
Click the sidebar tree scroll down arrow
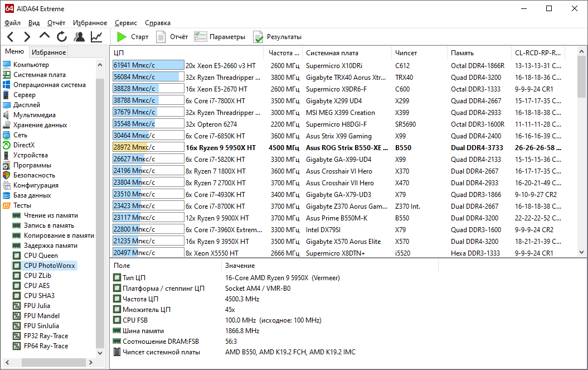click(x=100, y=353)
